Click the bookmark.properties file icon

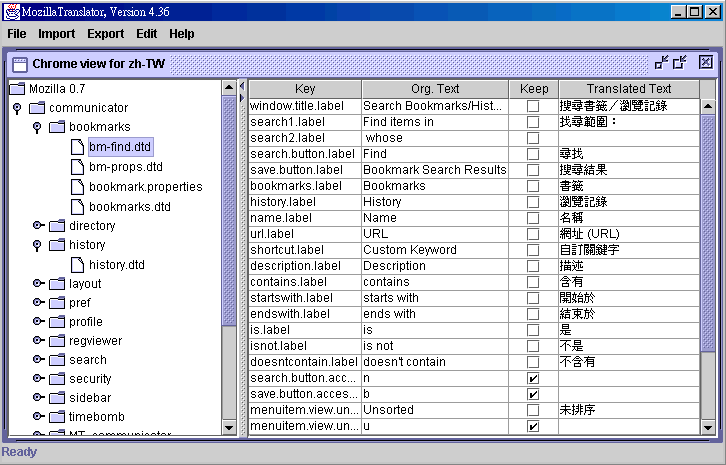[77, 187]
